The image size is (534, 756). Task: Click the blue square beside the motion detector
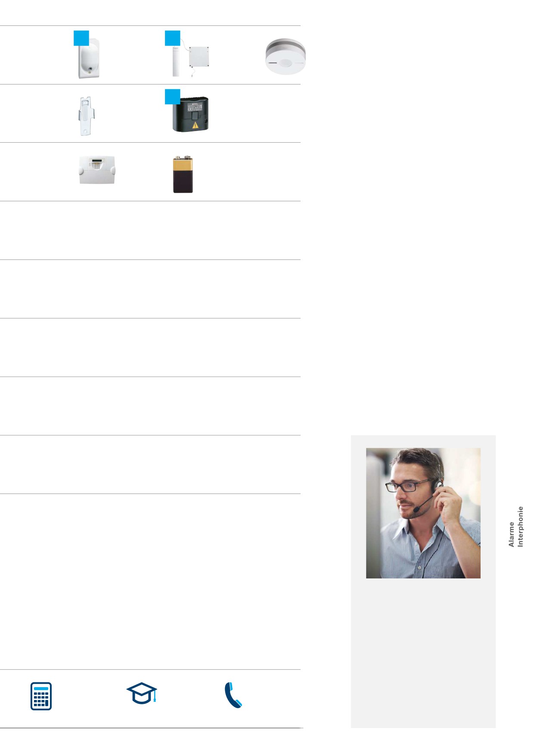pyautogui.click(x=81, y=38)
